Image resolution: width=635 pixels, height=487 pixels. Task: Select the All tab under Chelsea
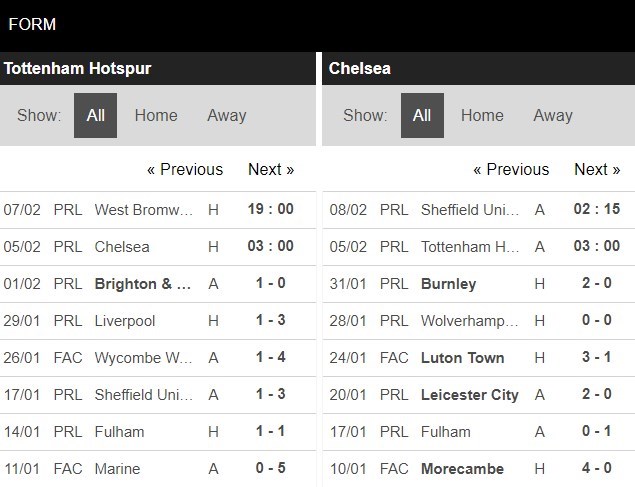pyautogui.click(x=422, y=115)
